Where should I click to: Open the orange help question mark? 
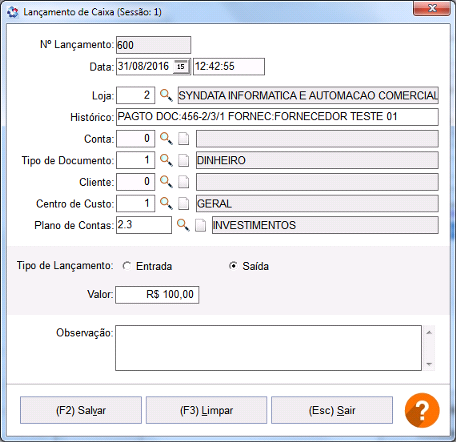click(x=422, y=410)
